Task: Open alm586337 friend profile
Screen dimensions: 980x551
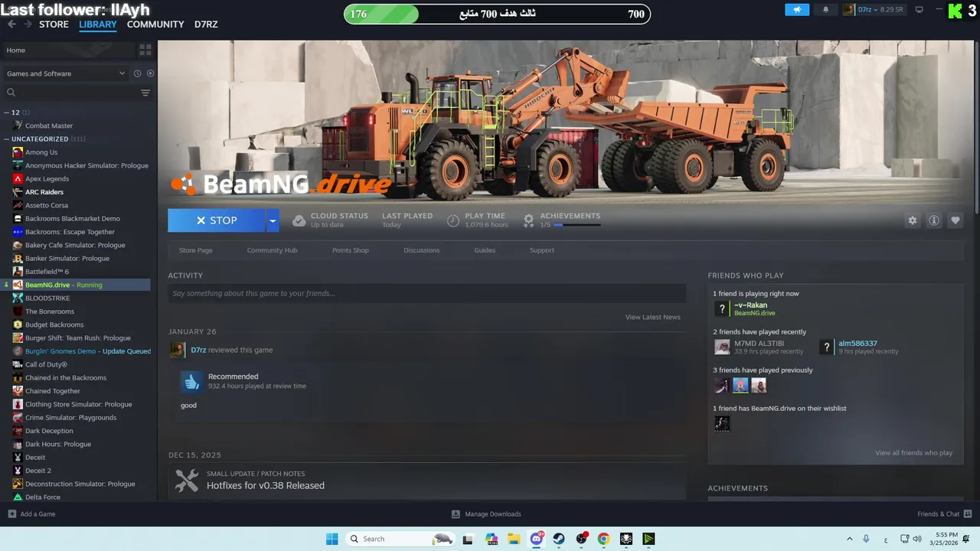Action: click(x=857, y=344)
